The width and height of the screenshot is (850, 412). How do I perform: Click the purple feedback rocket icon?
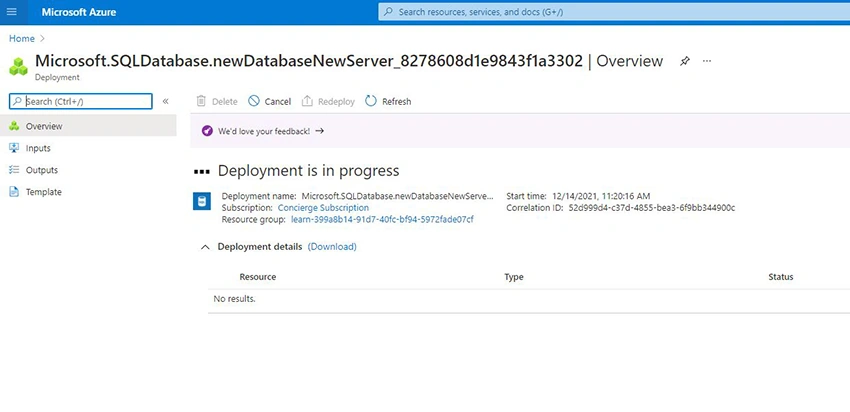207,131
